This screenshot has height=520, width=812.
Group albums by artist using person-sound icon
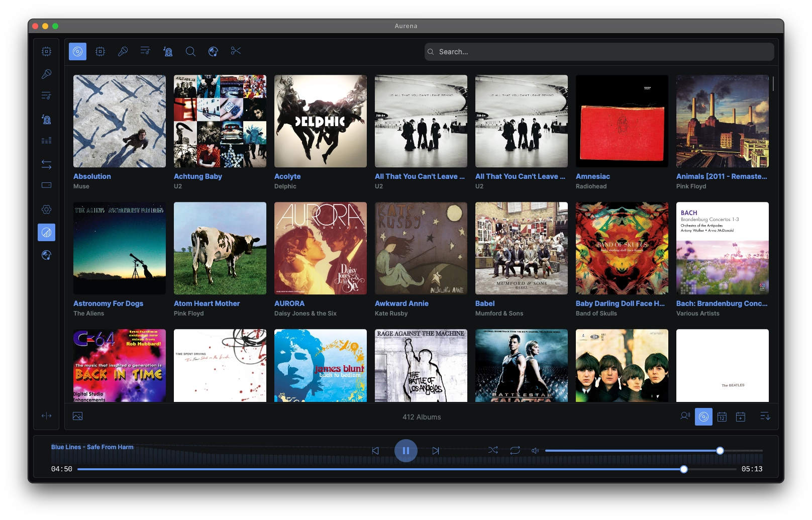(685, 417)
